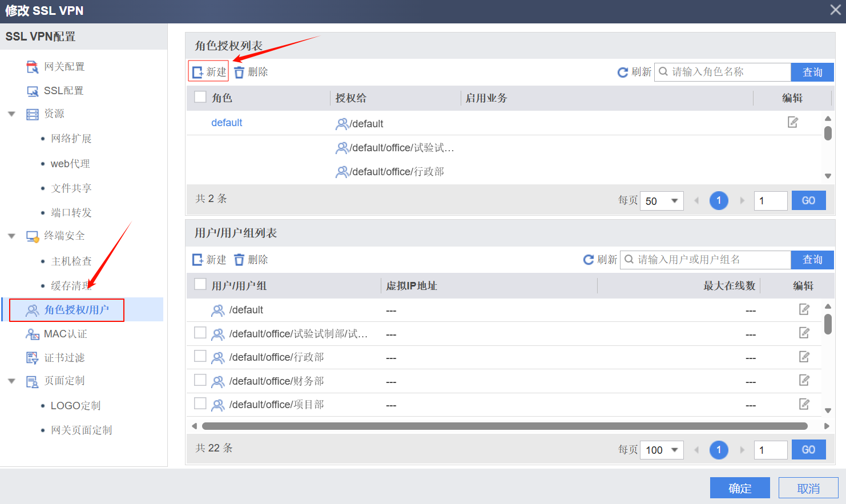The height and width of the screenshot is (504, 846).
Task: Go to SSL配置 in the sidebar
Action: [x=63, y=91]
